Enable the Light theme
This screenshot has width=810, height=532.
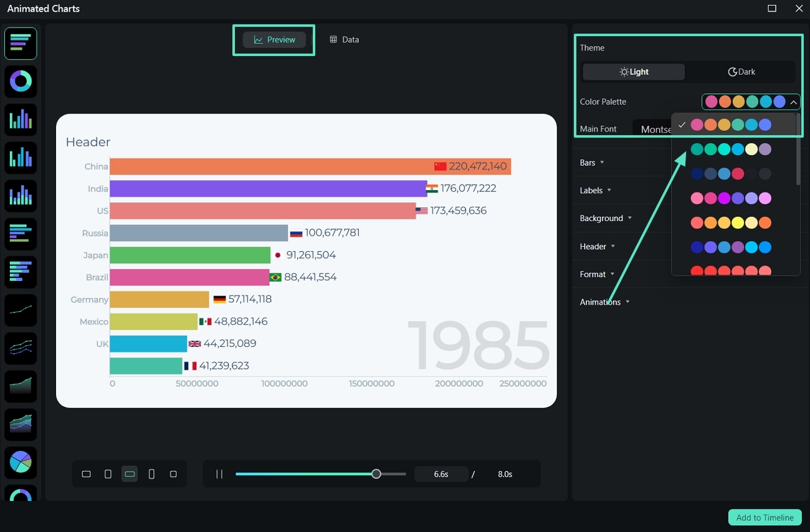click(x=634, y=72)
